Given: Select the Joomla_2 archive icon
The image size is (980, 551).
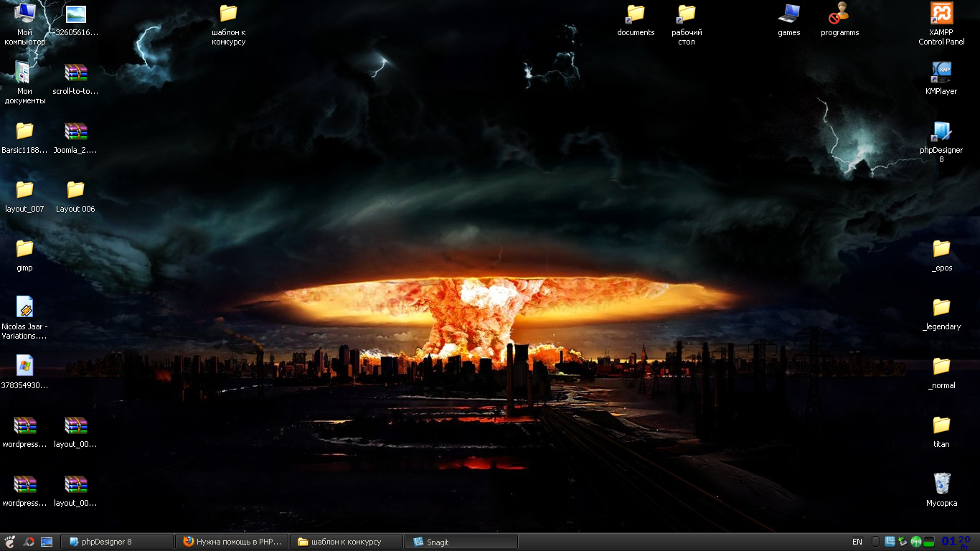Looking at the screenshot, I should click(75, 132).
